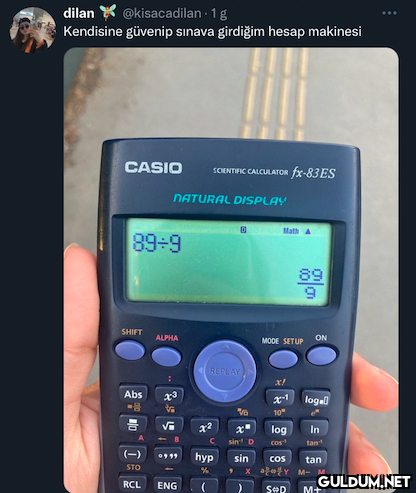This screenshot has height=493, width=416.
Task: Click the sin key
Action: coord(241,458)
